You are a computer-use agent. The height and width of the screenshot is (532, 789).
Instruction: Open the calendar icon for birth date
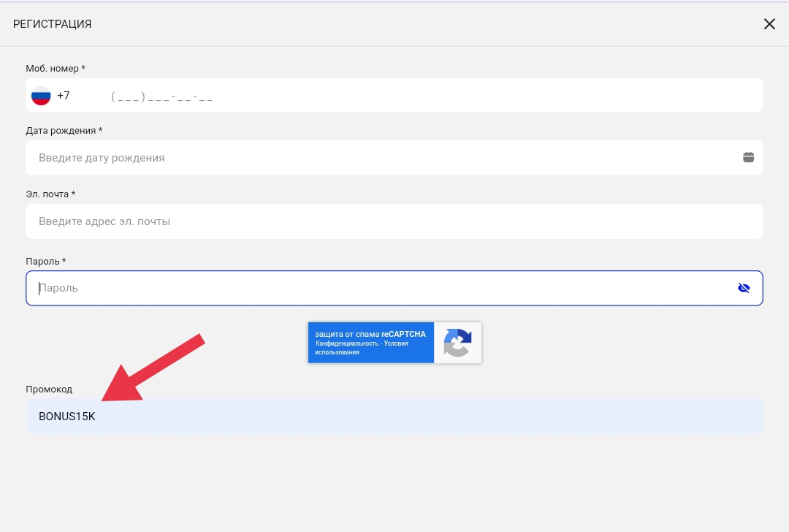click(x=748, y=158)
